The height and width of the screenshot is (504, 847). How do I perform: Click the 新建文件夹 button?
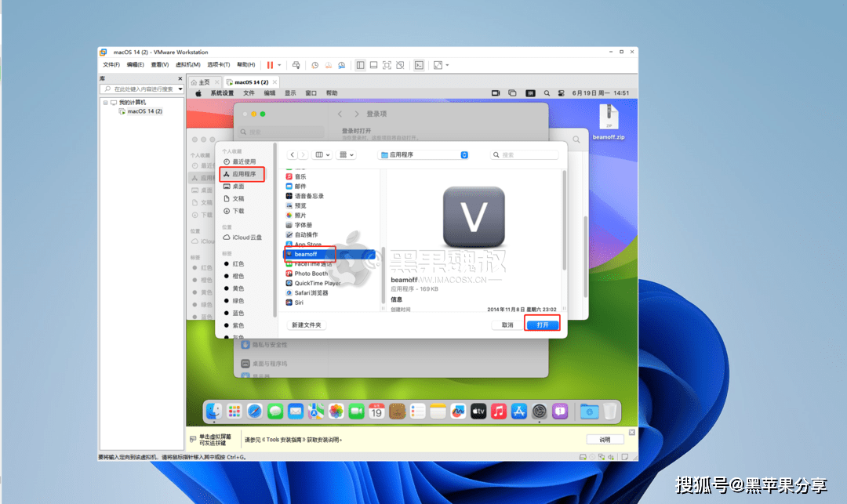(307, 325)
